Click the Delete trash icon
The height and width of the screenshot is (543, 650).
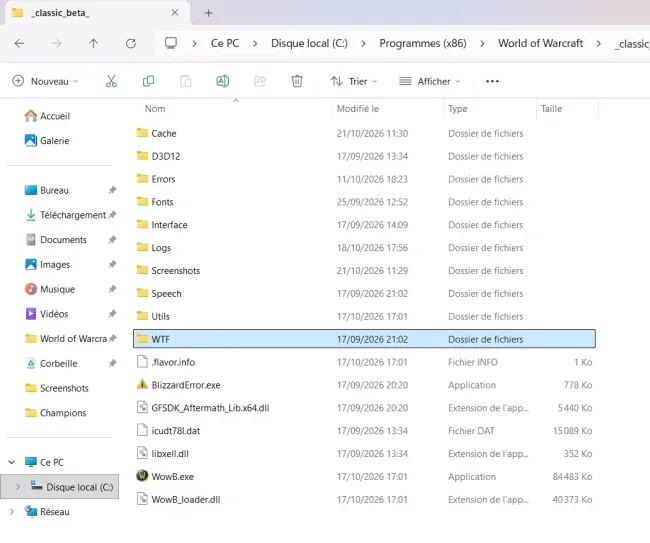point(297,81)
